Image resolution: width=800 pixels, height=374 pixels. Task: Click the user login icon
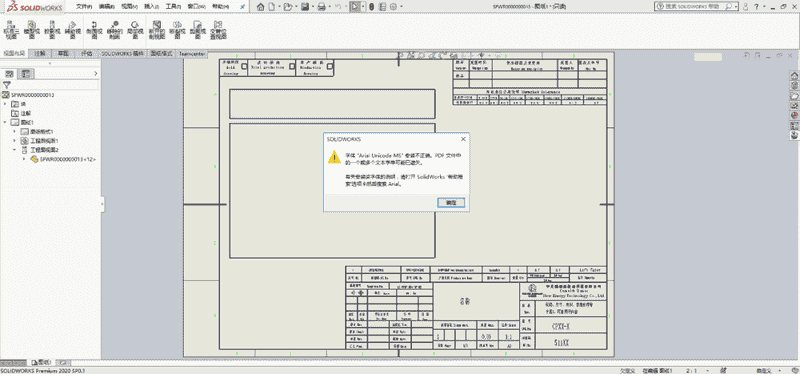(746, 7)
